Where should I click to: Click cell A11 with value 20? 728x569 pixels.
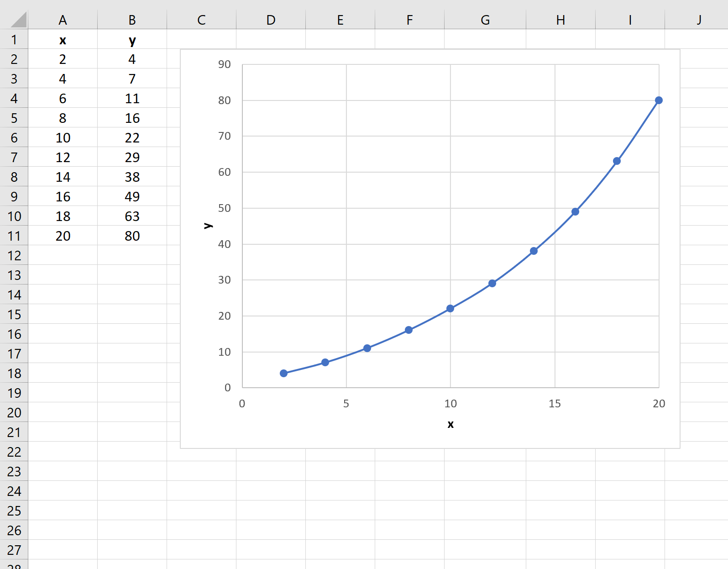click(63, 236)
